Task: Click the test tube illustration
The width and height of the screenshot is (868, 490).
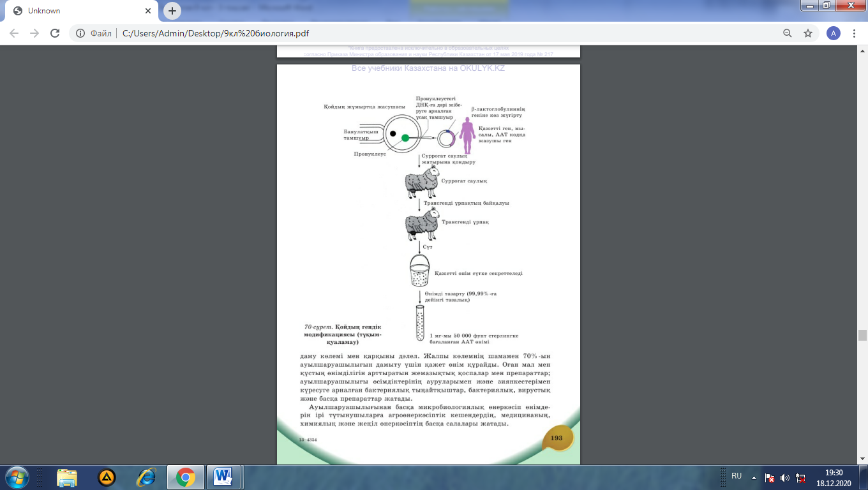Action: click(x=420, y=323)
